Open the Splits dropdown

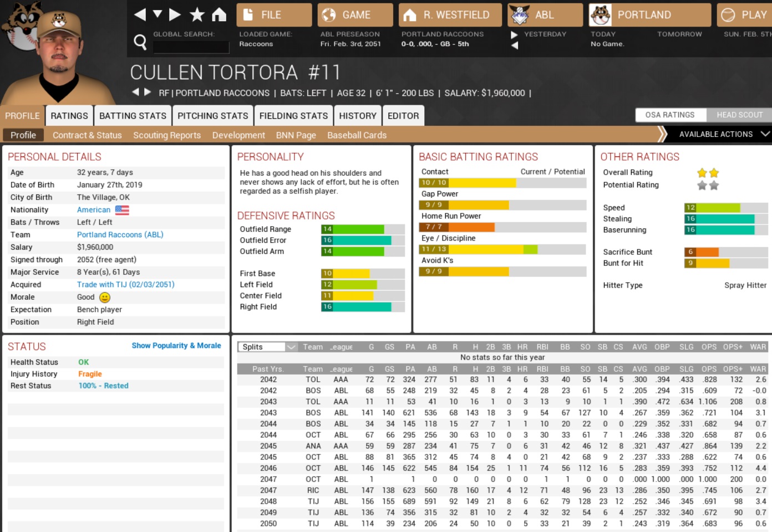(268, 347)
